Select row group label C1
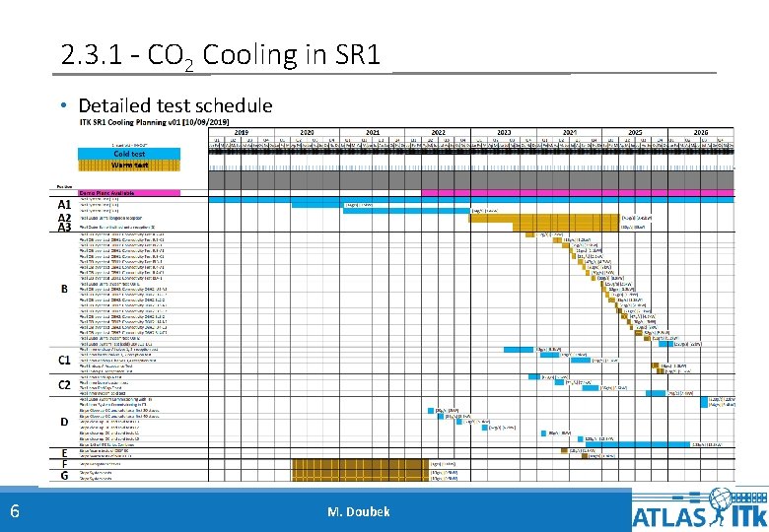Screen dimensions: 769x532 [x=64, y=360]
